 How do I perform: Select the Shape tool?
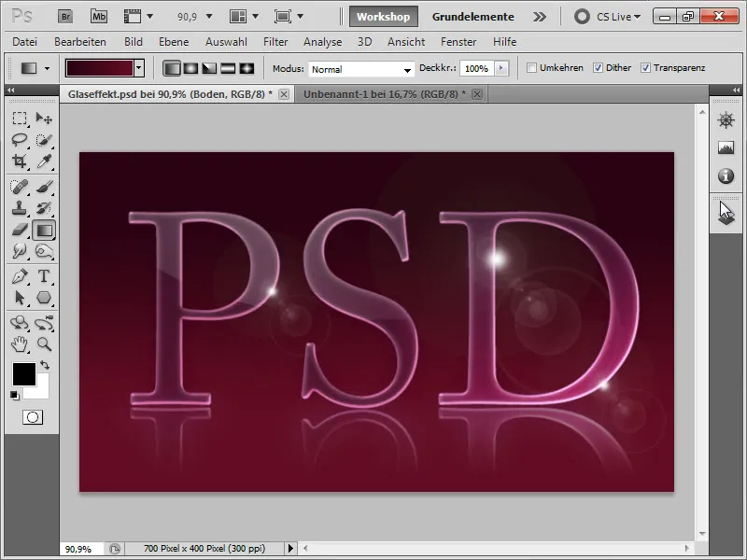click(x=44, y=298)
